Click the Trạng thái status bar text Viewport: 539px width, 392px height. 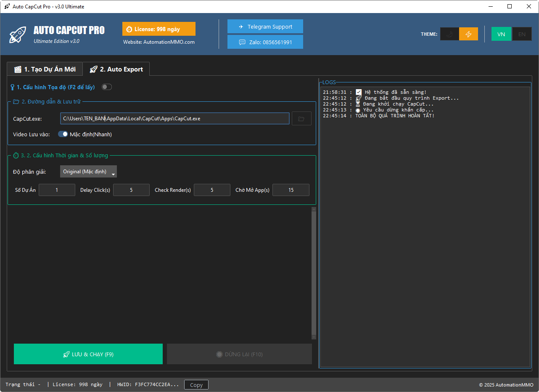(x=23, y=384)
